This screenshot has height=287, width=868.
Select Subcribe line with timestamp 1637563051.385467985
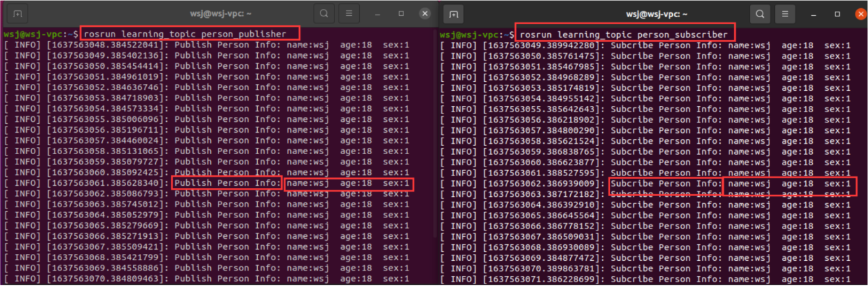point(645,67)
